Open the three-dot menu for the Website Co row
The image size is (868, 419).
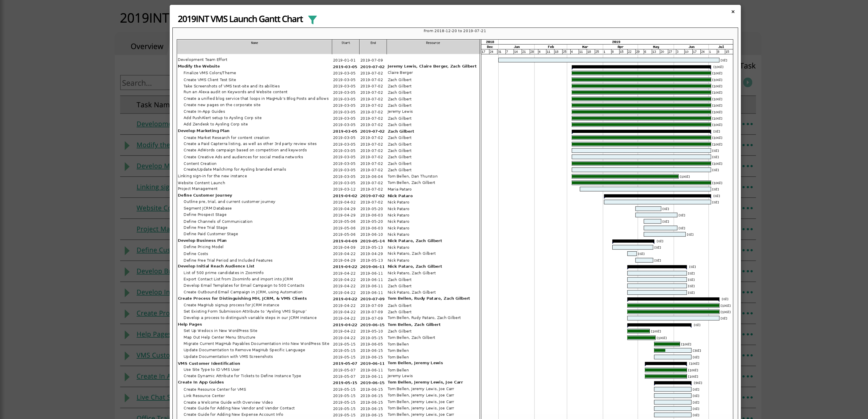click(x=748, y=208)
